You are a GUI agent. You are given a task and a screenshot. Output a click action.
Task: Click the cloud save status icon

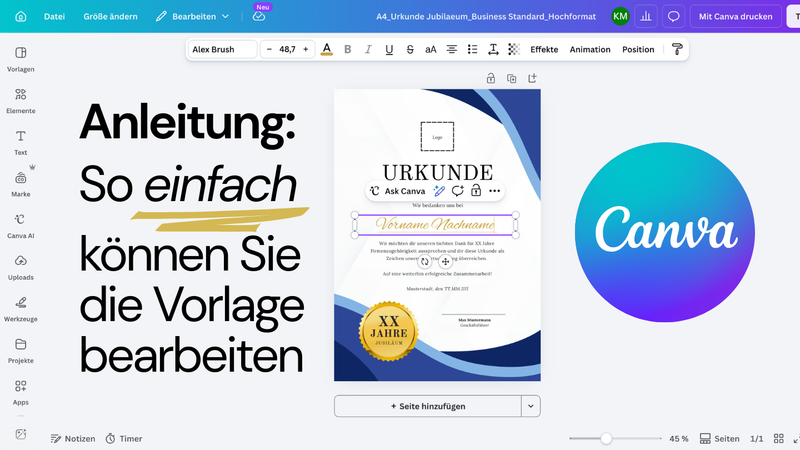pyautogui.click(x=259, y=16)
